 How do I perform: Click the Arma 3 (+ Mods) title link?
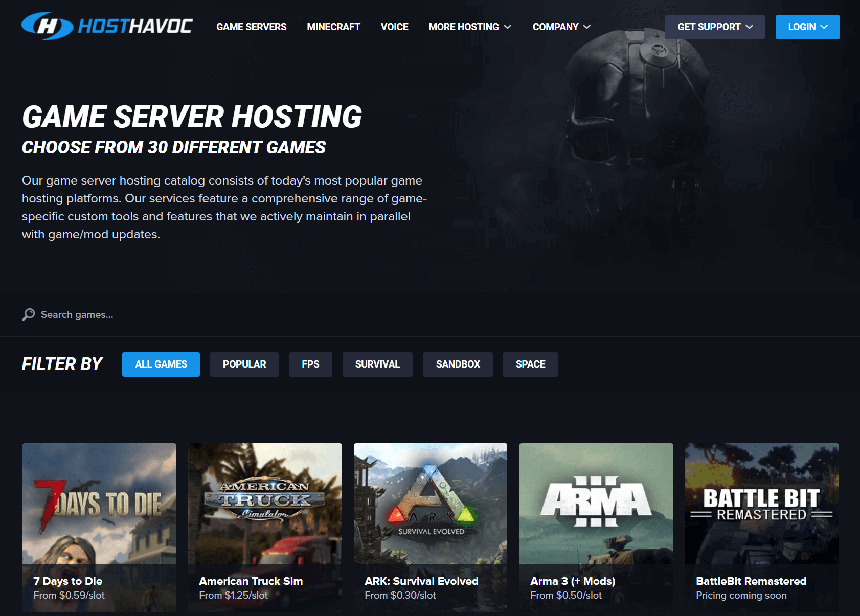(x=573, y=581)
